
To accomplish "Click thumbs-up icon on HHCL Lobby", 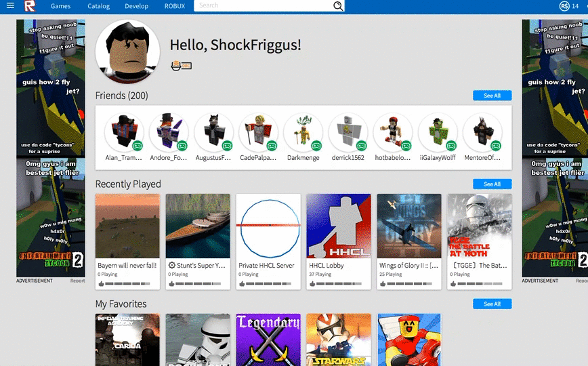I will click(312, 283).
